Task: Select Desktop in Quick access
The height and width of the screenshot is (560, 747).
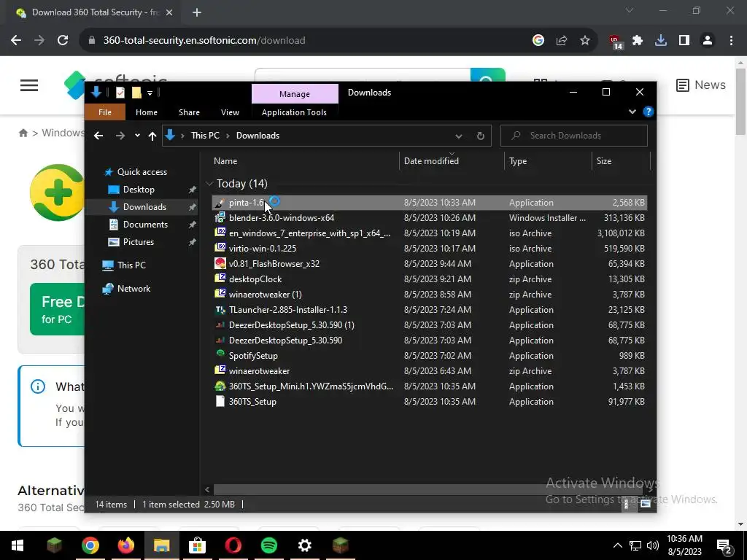Action: [x=139, y=190]
